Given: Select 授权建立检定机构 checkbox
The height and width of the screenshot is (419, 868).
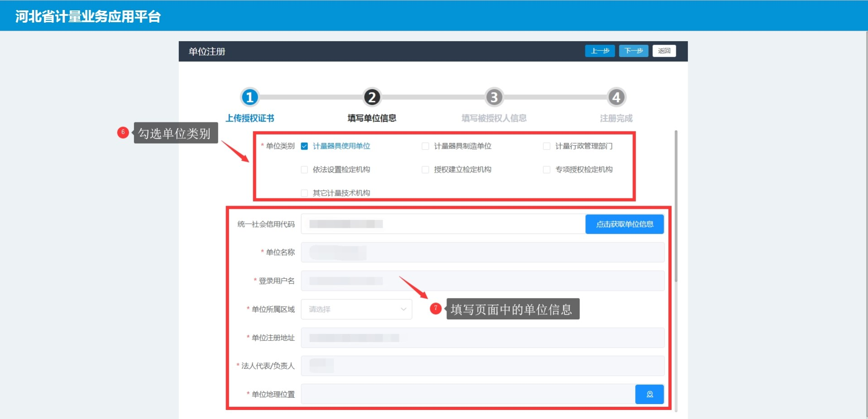Looking at the screenshot, I should tap(425, 170).
